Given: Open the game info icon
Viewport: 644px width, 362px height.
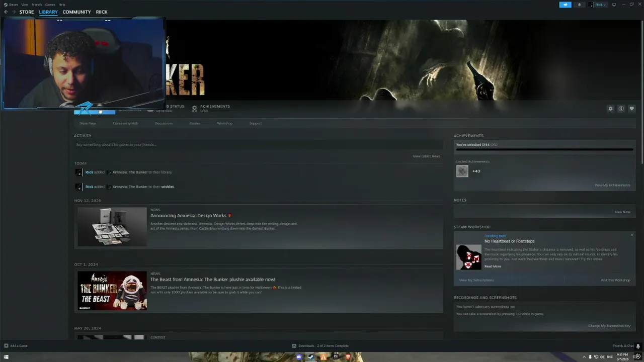Looking at the screenshot, I should point(621,109).
